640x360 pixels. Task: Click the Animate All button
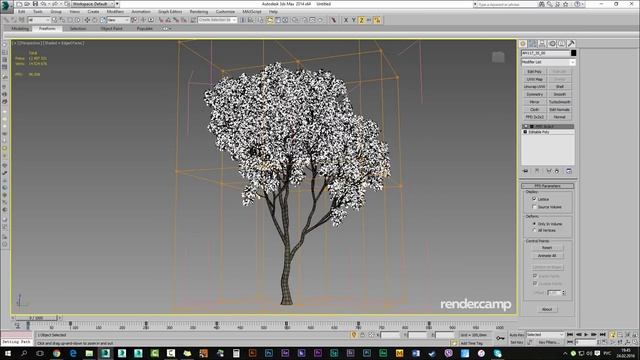pyautogui.click(x=547, y=256)
